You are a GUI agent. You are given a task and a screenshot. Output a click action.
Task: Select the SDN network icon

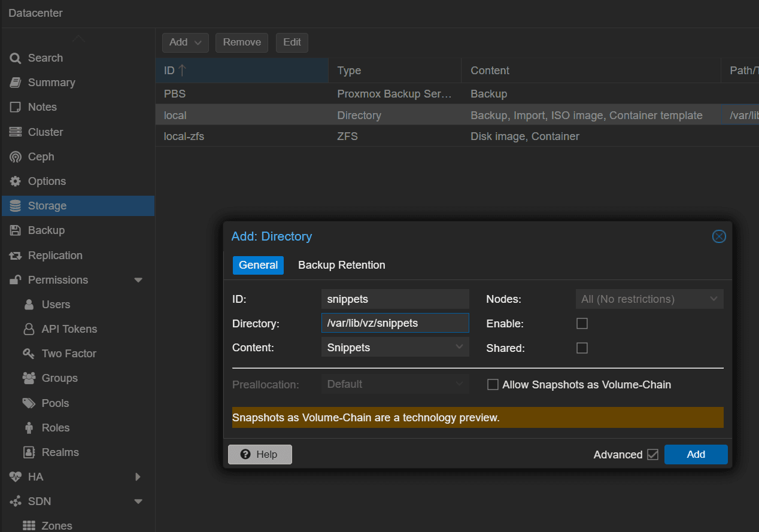click(x=16, y=501)
